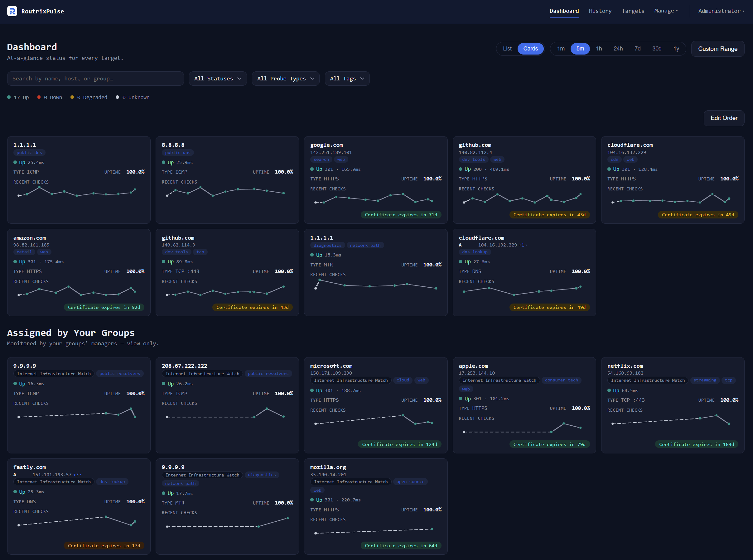Screen dimensions: 753x560
Task: Click the cloud tag on microsoft.com card
Action: click(403, 380)
